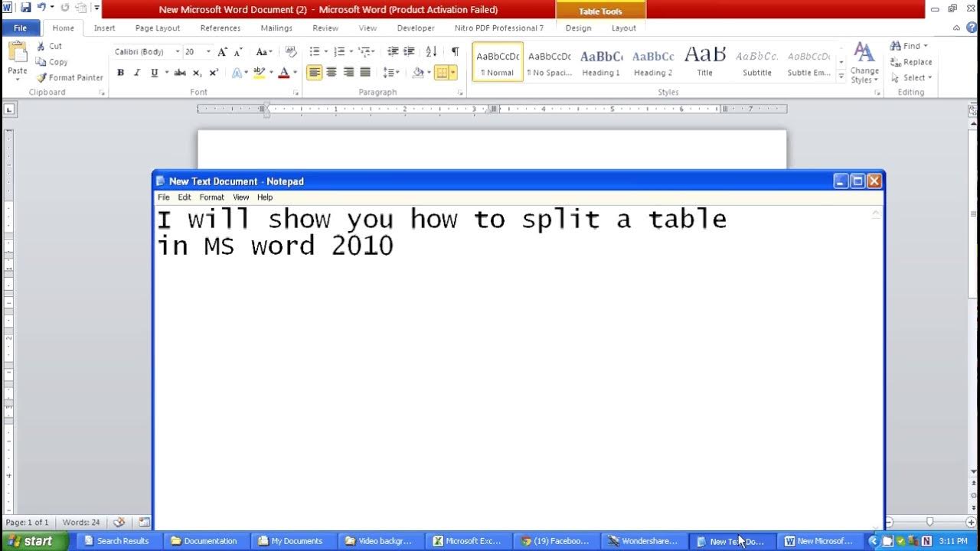The height and width of the screenshot is (551, 980).
Task: Click the Text Effects icon
Action: pyautogui.click(x=237, y=73)
